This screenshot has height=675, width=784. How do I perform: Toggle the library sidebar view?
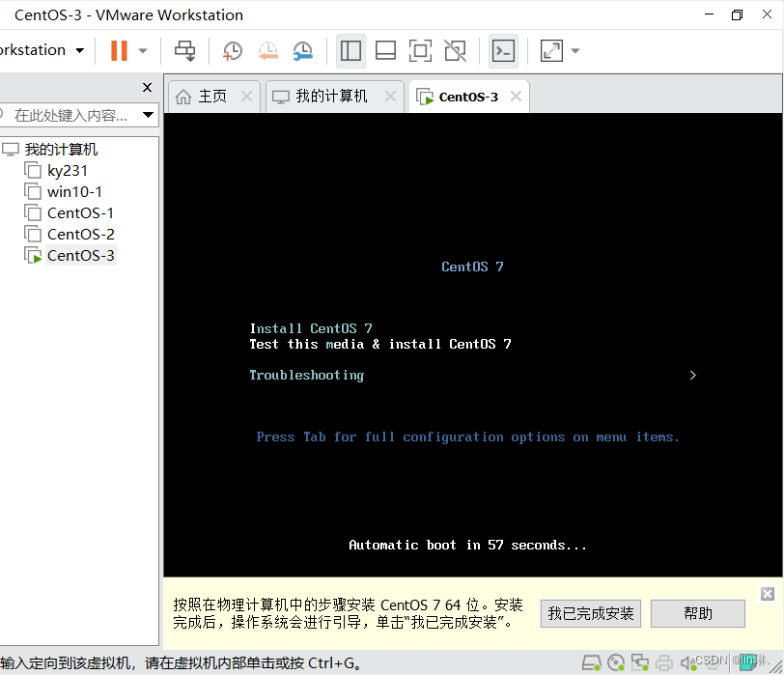click(350, 50)
